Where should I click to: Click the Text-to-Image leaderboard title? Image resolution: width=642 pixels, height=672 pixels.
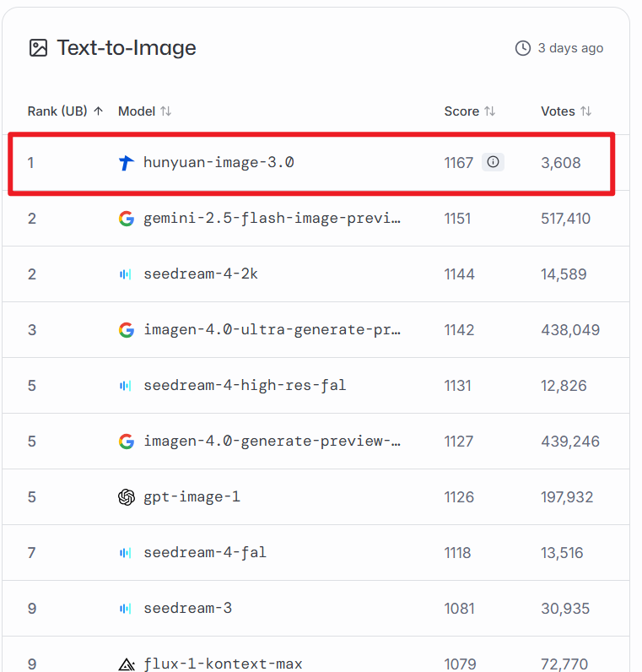127,48
